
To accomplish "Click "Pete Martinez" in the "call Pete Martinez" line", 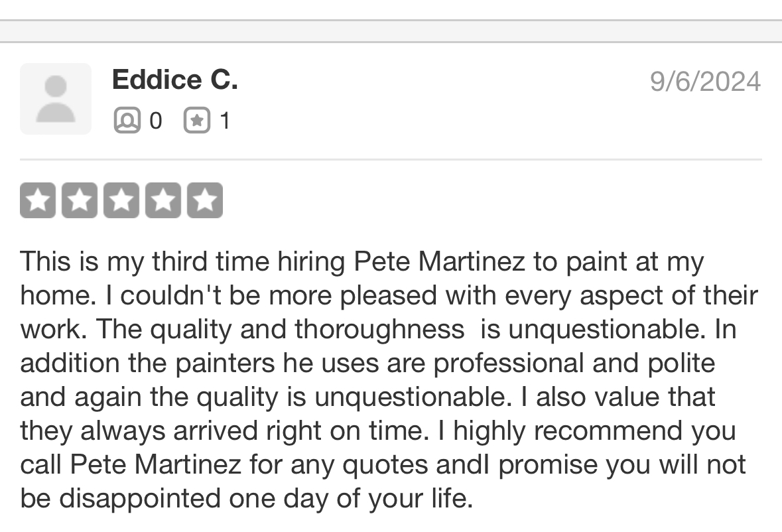I will pyautogui.click(x=156, y=464).
